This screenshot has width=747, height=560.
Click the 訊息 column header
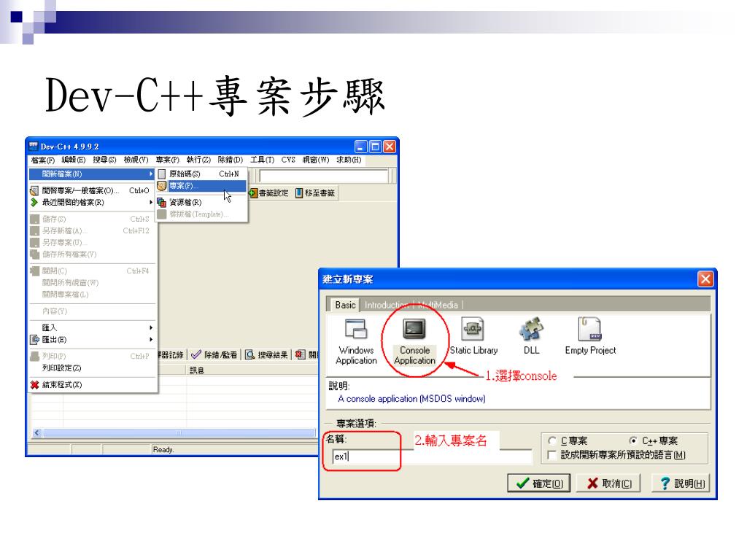197,370
